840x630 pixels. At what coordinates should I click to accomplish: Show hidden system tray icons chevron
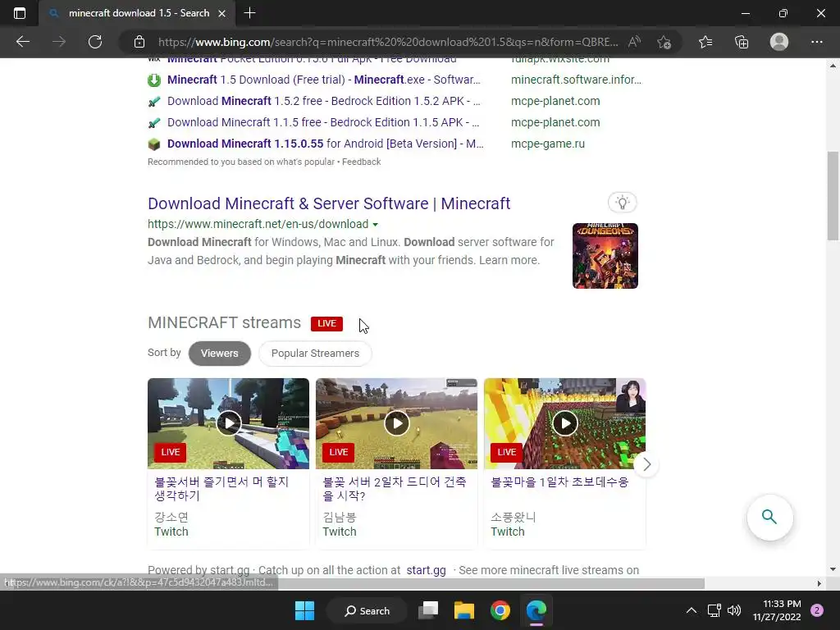pos(692,610)
